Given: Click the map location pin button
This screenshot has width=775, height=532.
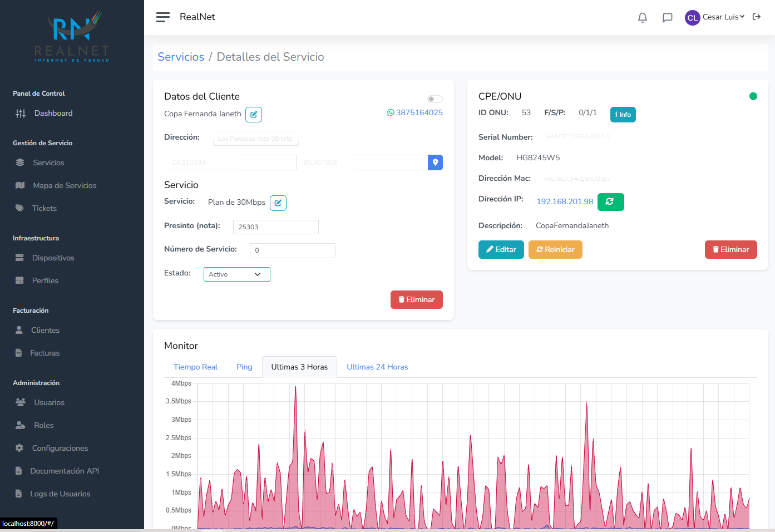Looking at the screenshot, I should (x=435, y=162).
